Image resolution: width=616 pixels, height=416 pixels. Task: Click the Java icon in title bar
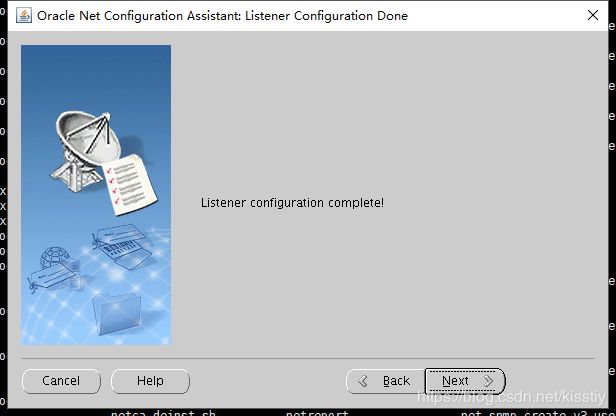24,15
